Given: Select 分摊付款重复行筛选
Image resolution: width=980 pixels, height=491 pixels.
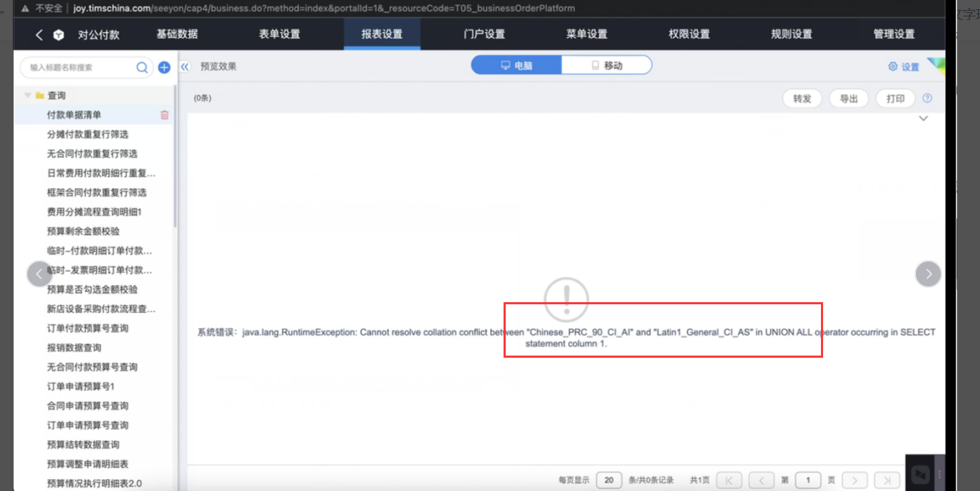Looking at the screenshot, I should 88,134.
